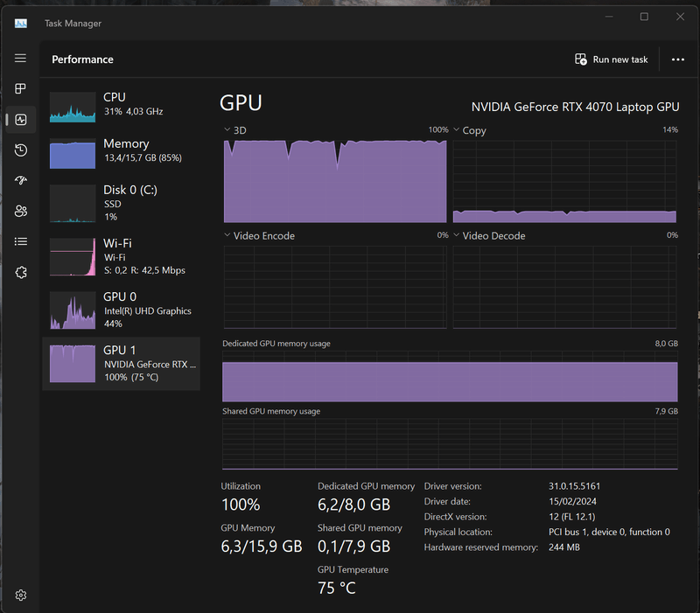Viewport: 700px width, 613px height.
Task: Click the 3D engine usage graph
Action: (x=335, y=181)
